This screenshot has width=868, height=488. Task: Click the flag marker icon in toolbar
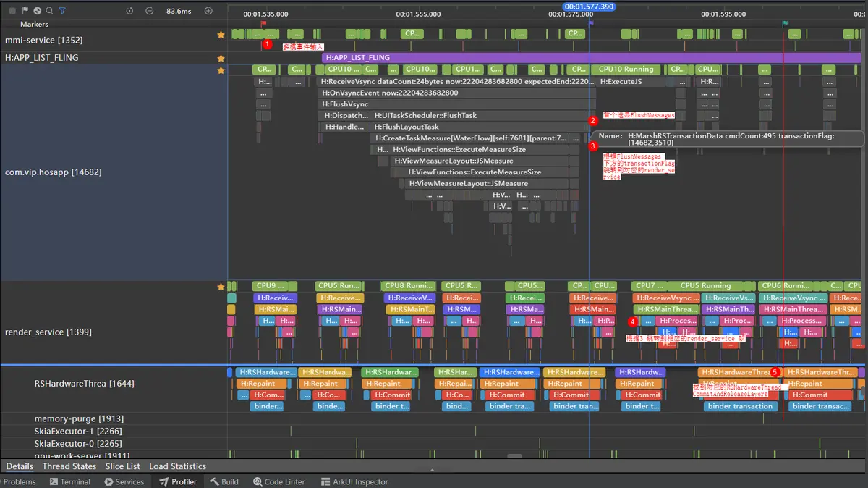(25, 11)
